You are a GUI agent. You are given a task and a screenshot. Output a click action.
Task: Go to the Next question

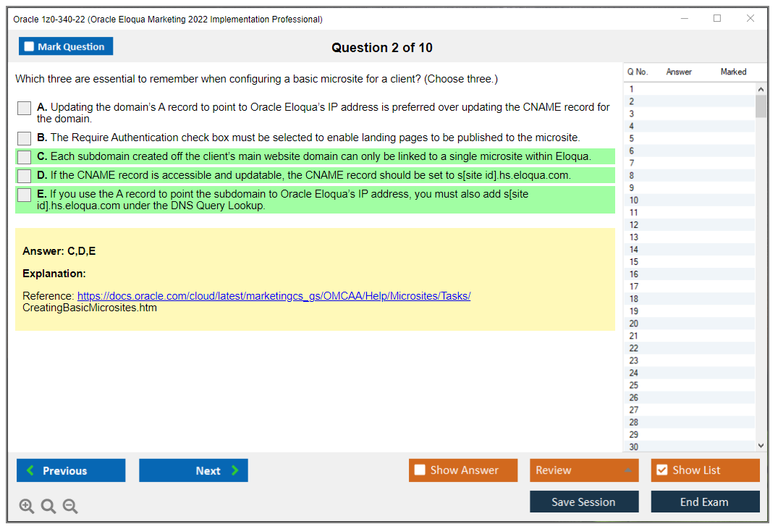tap(193, 470)
